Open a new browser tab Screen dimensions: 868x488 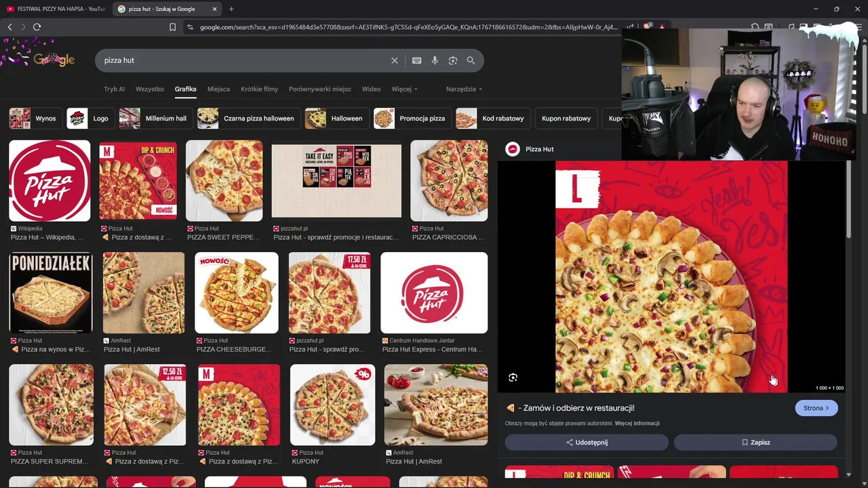(231, 9)
